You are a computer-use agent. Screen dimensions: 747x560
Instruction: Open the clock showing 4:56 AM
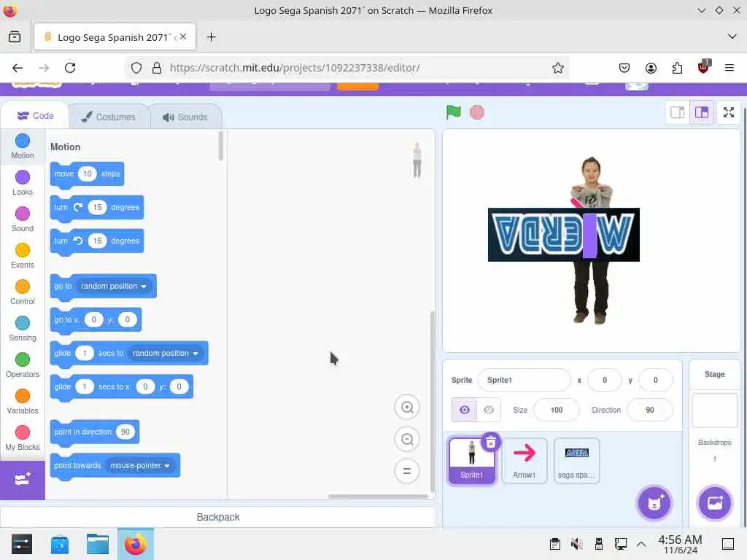[x=680, y=544]
